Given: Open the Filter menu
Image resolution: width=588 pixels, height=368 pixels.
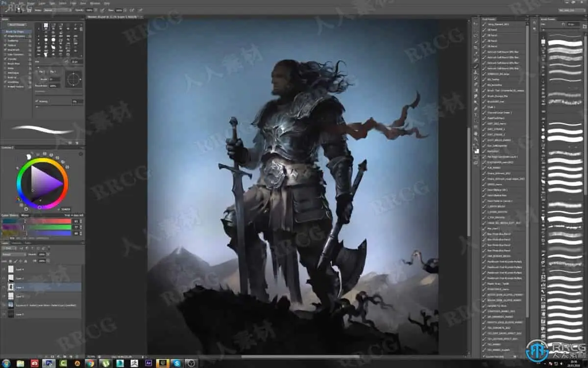Looking at the screenshot, I should click(x=74, y=3).
